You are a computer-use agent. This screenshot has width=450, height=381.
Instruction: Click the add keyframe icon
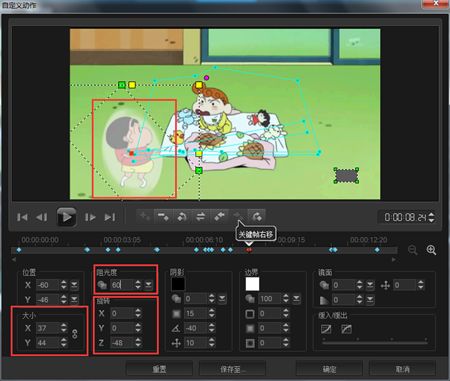pos(145,217)
